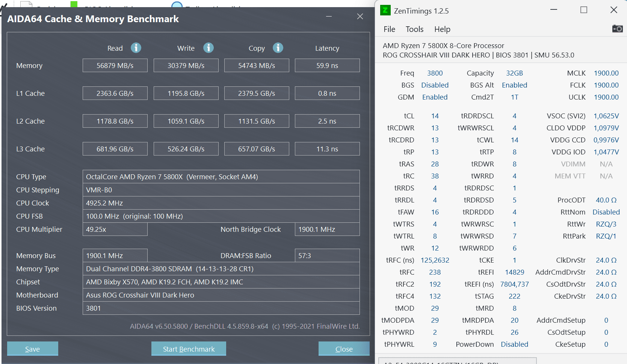Viewport: 627px width, 364px height.
Task: Click the BIOS Version value 3801 in AIDA64
Action: click(x=221, y=308)
